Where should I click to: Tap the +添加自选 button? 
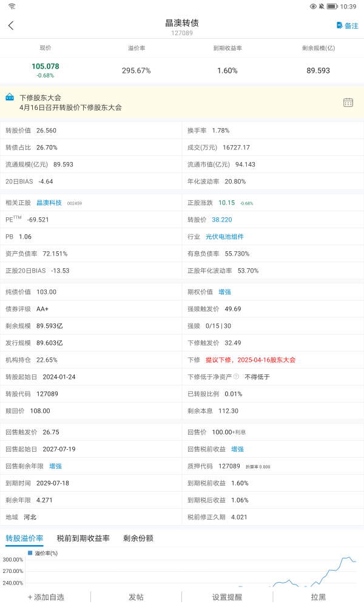tap(45, 597)
